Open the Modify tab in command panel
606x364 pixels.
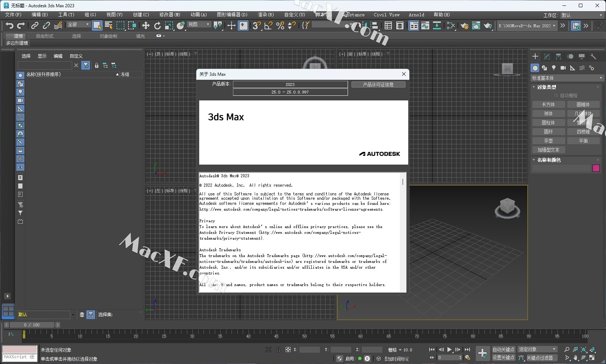tap(547, 57)
